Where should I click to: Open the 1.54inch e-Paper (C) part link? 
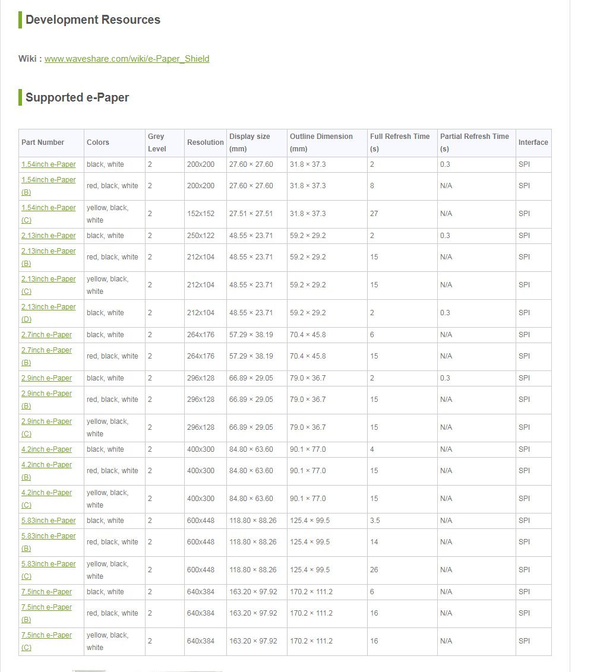pos(49,208)
